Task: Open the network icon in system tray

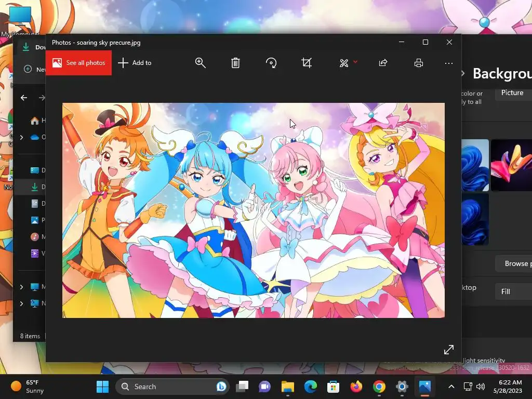Action: click(x=468, y=387)
